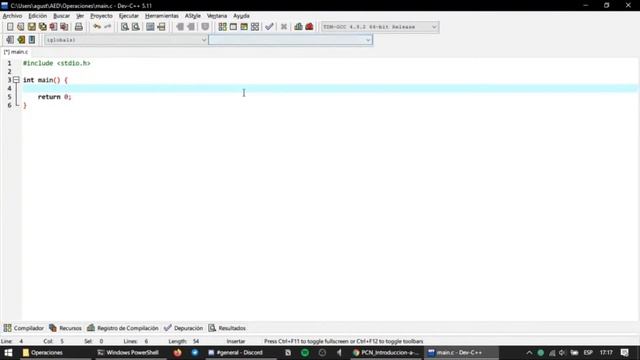The image size is (640, 360).
Task: Show hidden system tray icons chevron
Action: click(529, 353)
